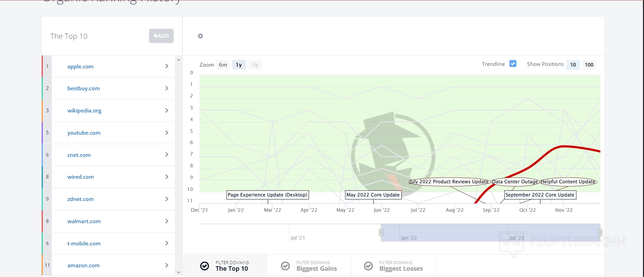This screenshot has height=277, width=644.
Task: Open the bestbuy.com domain link
Action: 83,89
